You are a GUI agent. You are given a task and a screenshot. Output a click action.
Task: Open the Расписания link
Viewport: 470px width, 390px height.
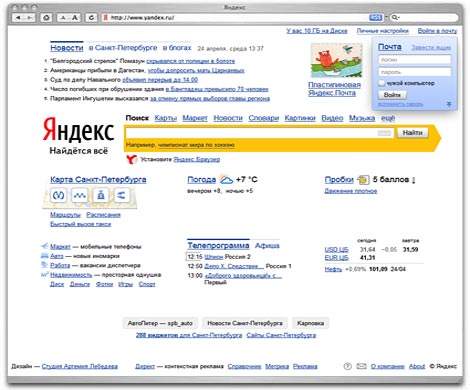coord(103,215)
